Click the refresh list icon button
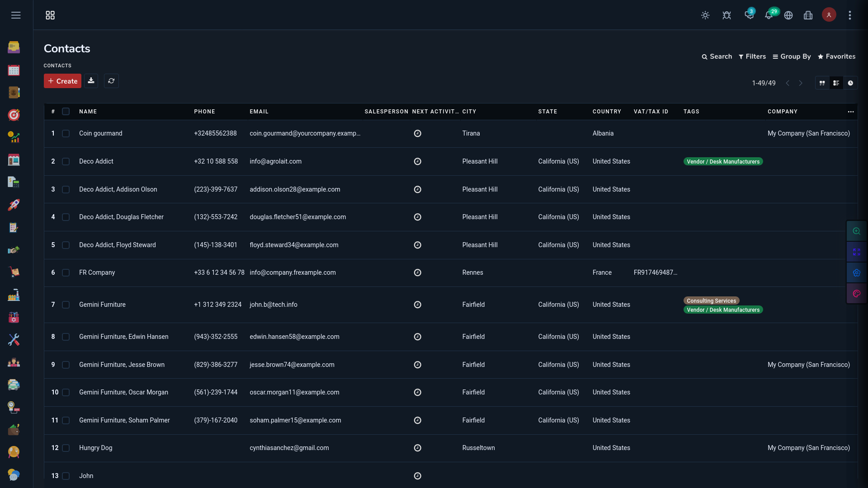 [x=111, y=81]
